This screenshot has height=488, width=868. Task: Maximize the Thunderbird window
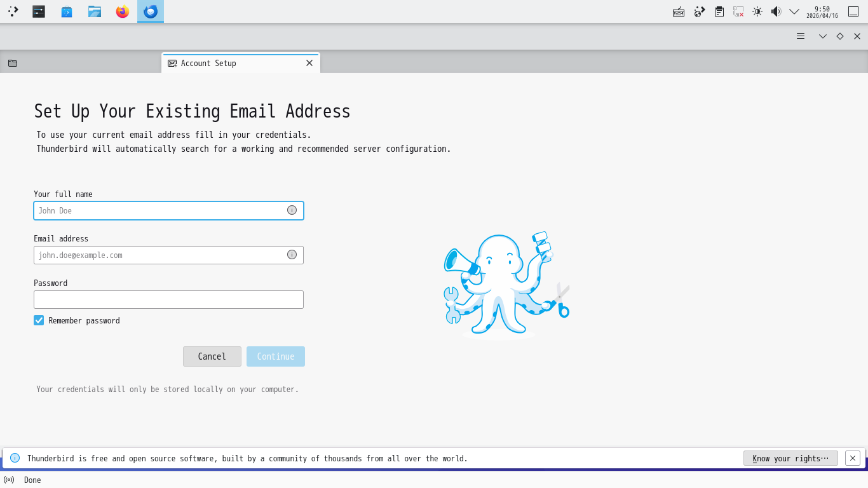point(840,36)
